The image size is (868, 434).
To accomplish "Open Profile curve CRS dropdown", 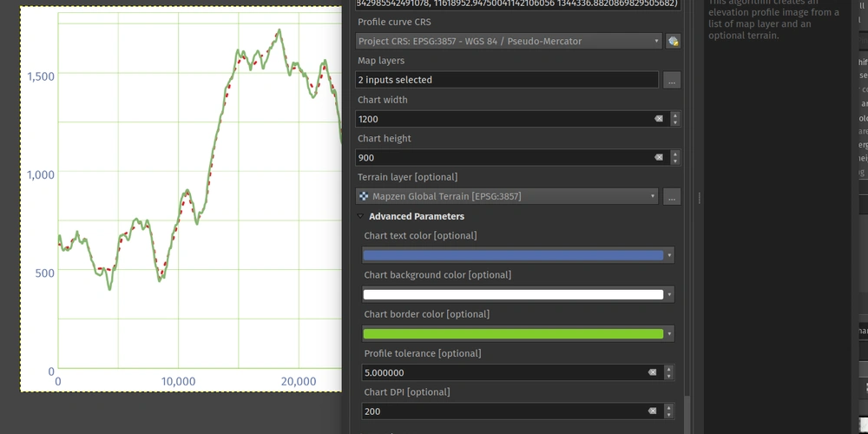I will point(508,41).
